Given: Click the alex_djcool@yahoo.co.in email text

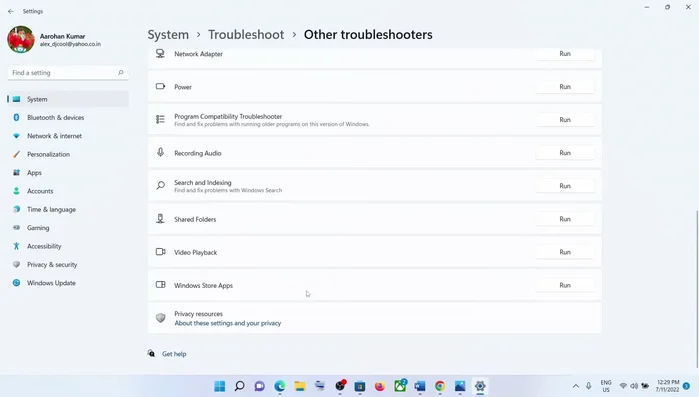Looking at the screenshot, I should point(70,44).
